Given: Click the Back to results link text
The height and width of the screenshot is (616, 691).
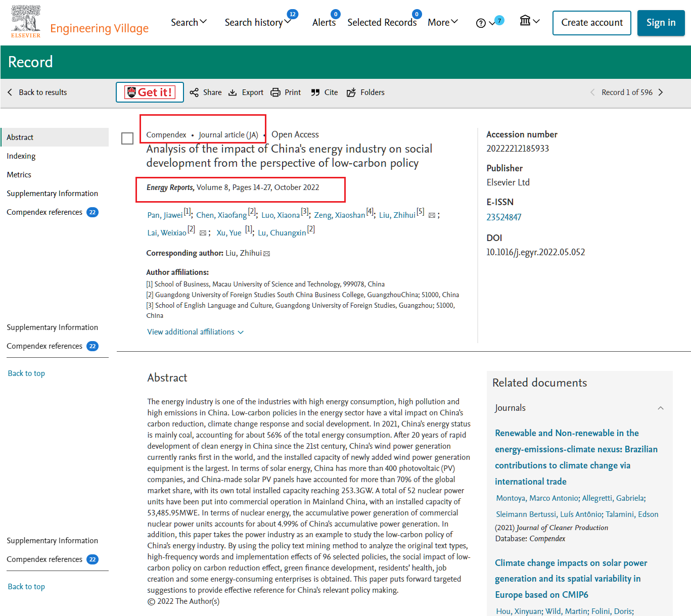Looking at the screenshot, I should [43, 92].
